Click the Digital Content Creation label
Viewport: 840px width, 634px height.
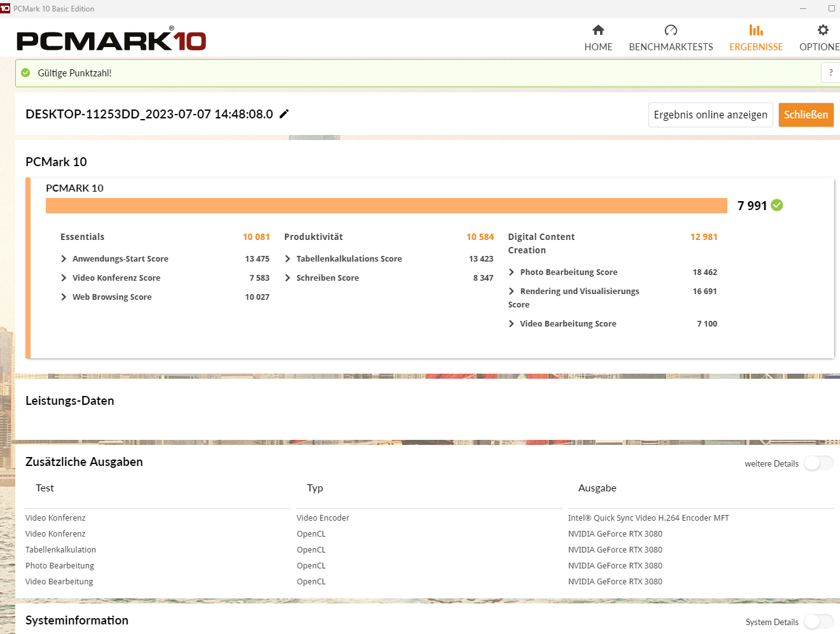541,243
